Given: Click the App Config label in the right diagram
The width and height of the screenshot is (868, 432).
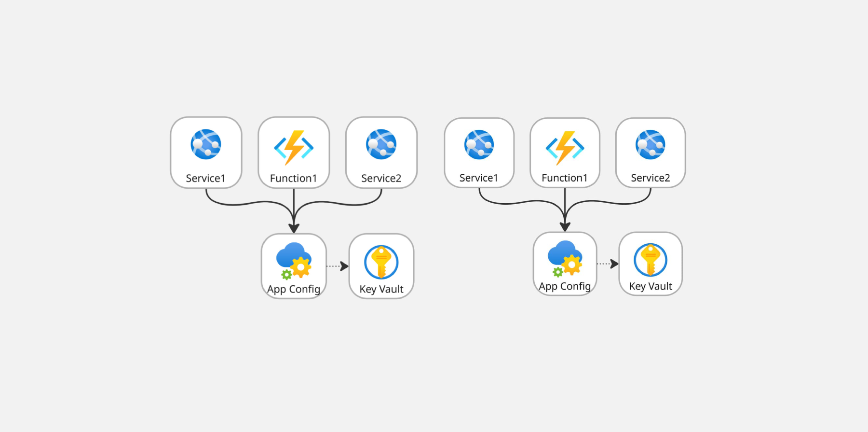Looking at the screenshot, I should 565,287.
